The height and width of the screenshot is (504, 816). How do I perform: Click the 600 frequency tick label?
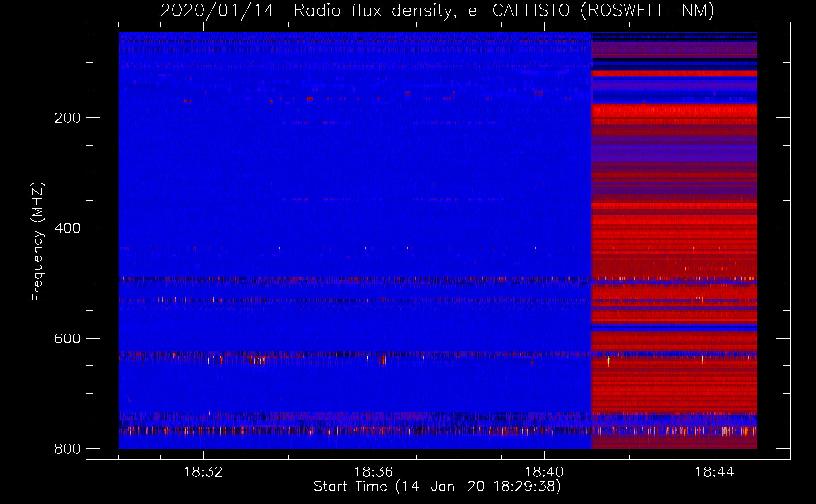pos(68,338)
